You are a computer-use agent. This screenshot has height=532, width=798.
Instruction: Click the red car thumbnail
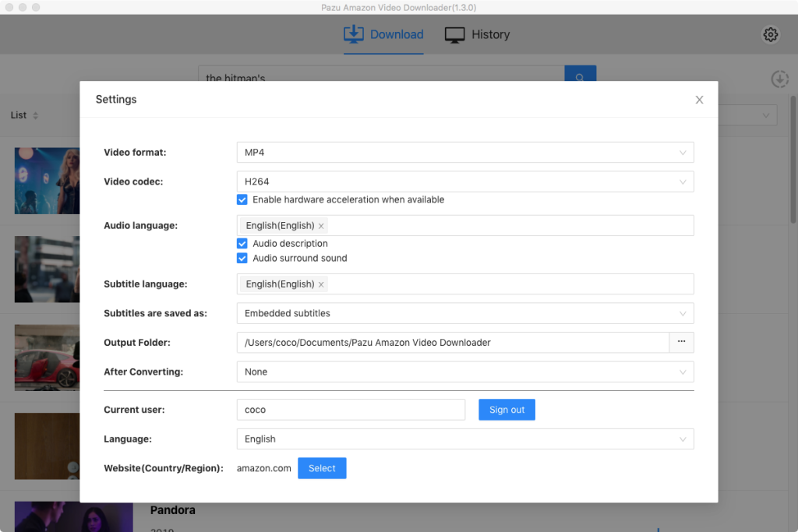(47, 358)
